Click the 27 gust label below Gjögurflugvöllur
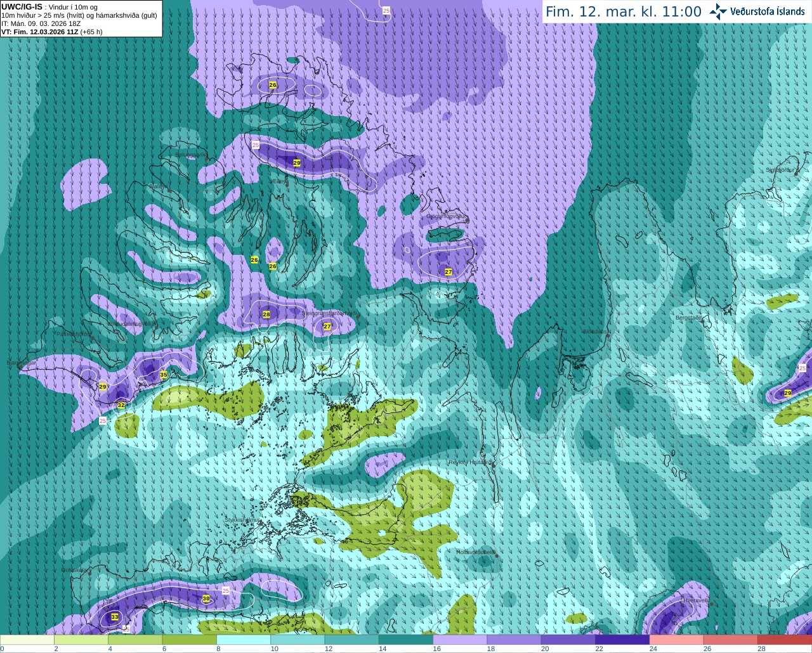 pyautogui.click(x=449, y=272)
